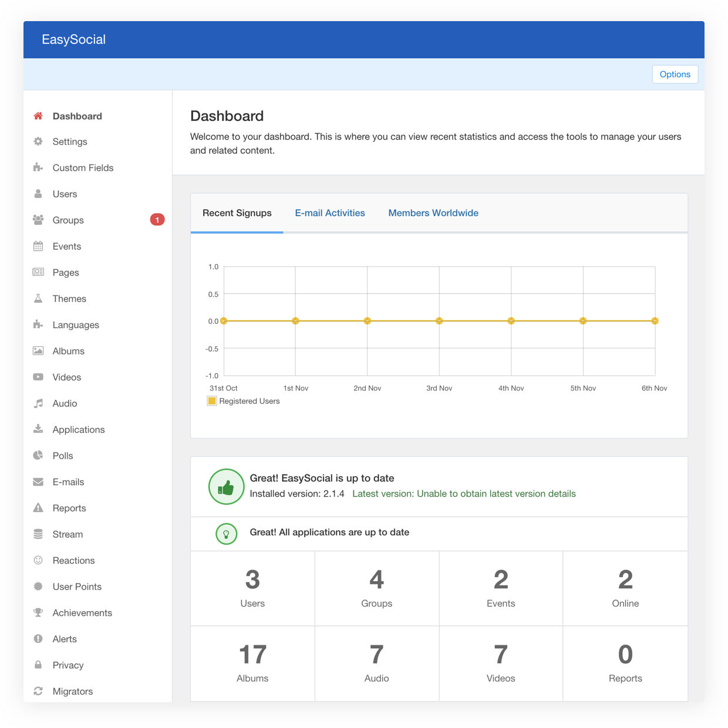Select the Recent Signups tab
This screenshot has height=728, width=728.
(x=237, y=213)
